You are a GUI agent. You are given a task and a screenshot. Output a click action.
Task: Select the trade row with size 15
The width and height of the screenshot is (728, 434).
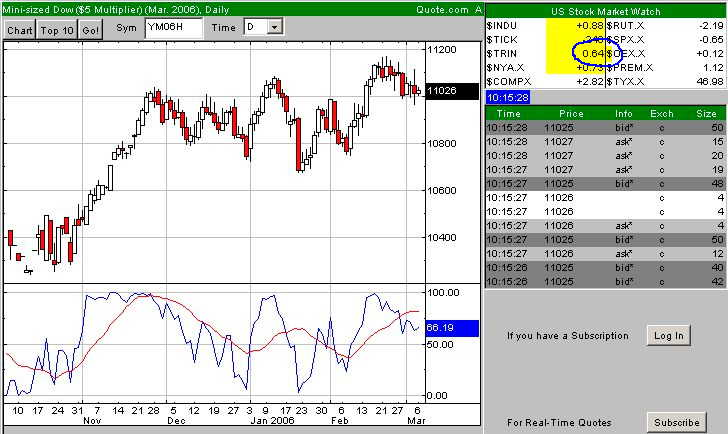tap(605, 142)
